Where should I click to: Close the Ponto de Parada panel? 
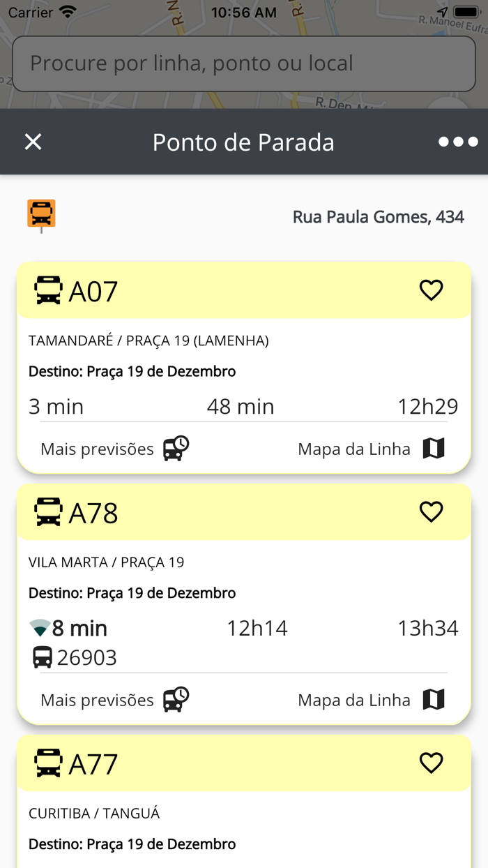click(x=33, y=142)
